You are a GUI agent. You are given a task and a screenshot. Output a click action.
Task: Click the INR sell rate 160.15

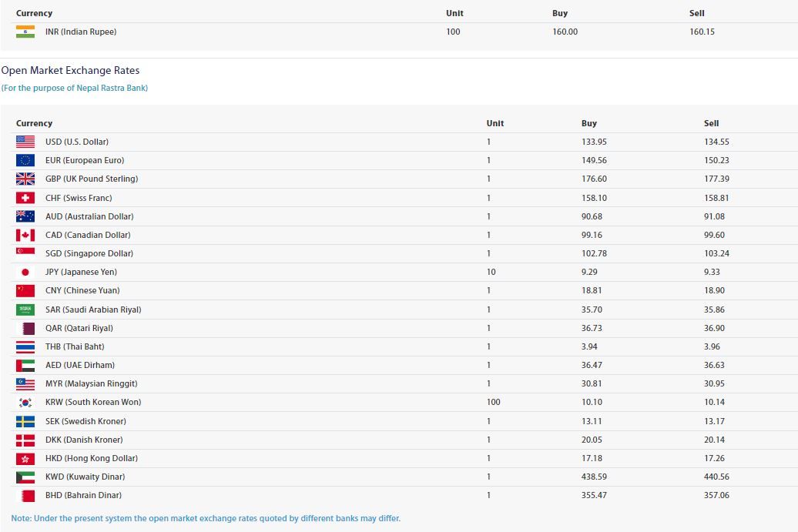pyautogui.click(x=702, y=32)
